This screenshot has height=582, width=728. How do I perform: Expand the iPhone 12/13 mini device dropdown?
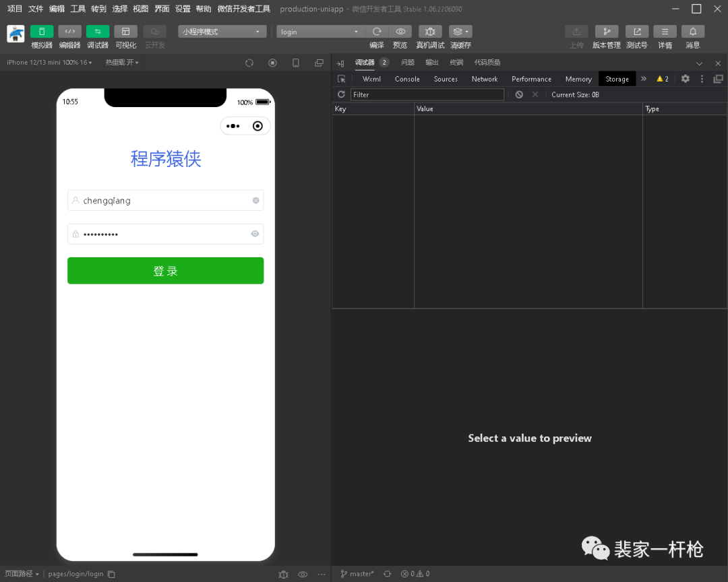coord(50,63)
